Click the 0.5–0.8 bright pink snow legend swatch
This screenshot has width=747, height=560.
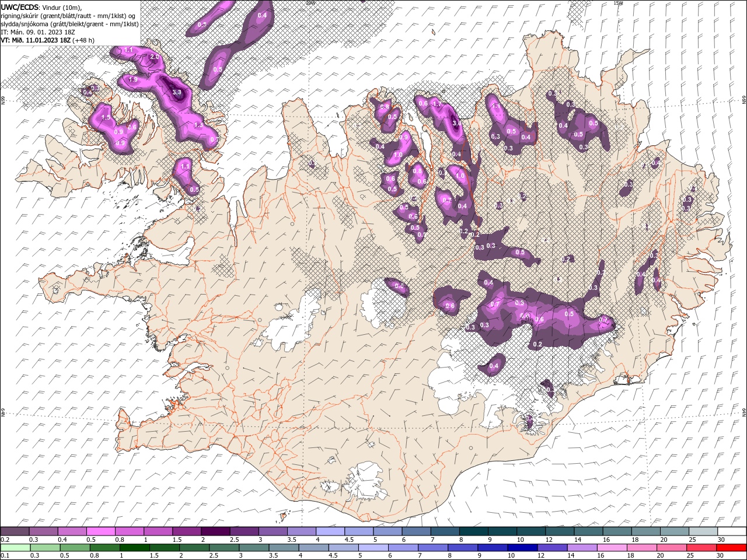tap(100, 531)
